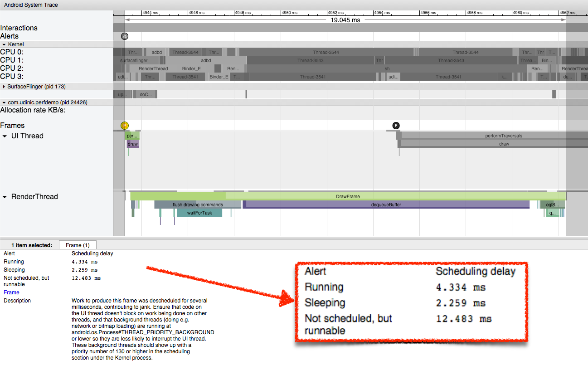Collapse the RenderThread track
588x385 pixels.
click(5, 197)
